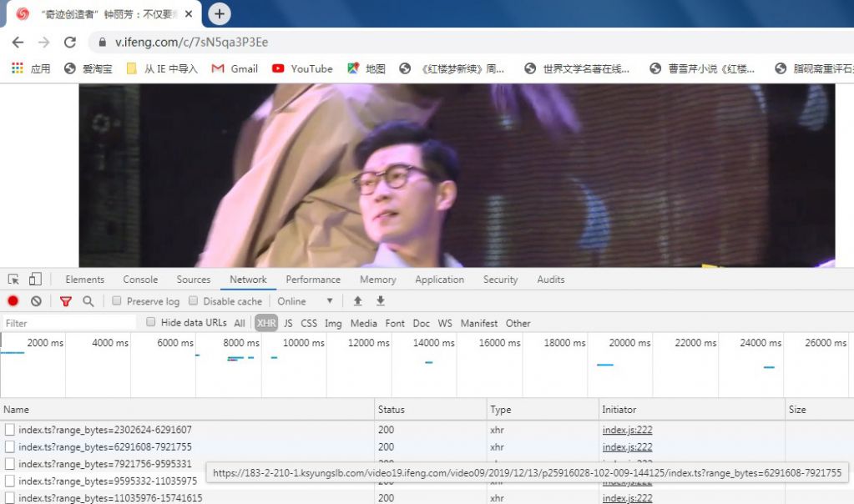854x504 pixels.
Task: Click the export HAR download arrow
Action: pyautogui.click(x=381, y=301)
